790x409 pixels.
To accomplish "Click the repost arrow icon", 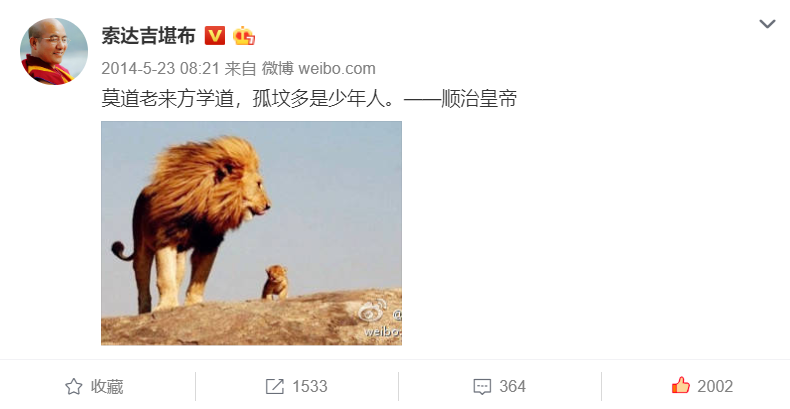I will point(275,386).
